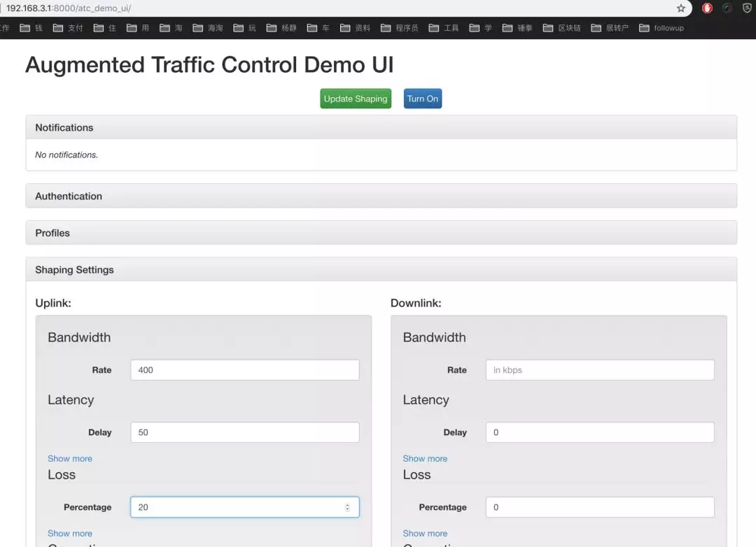Viewport: 756px width, 547px height.
Task: Click the bookmark star icon in address bar
Action: (x=681, y=8)
